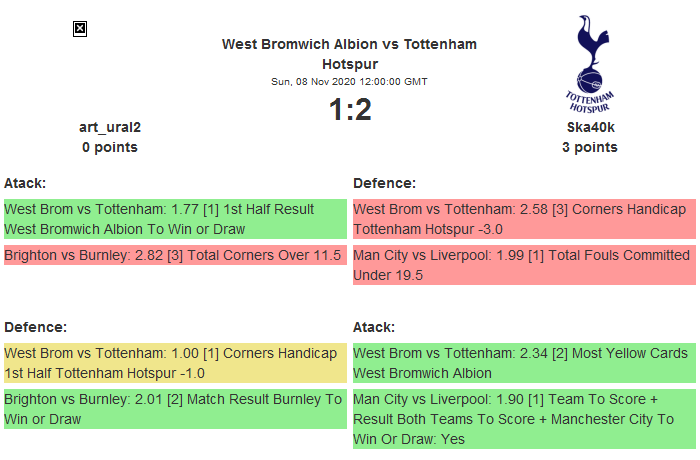Click the Total Fouls Committed Under 19.5 bet
This screenshot has height=460, width=700.
tap(524, 264)
